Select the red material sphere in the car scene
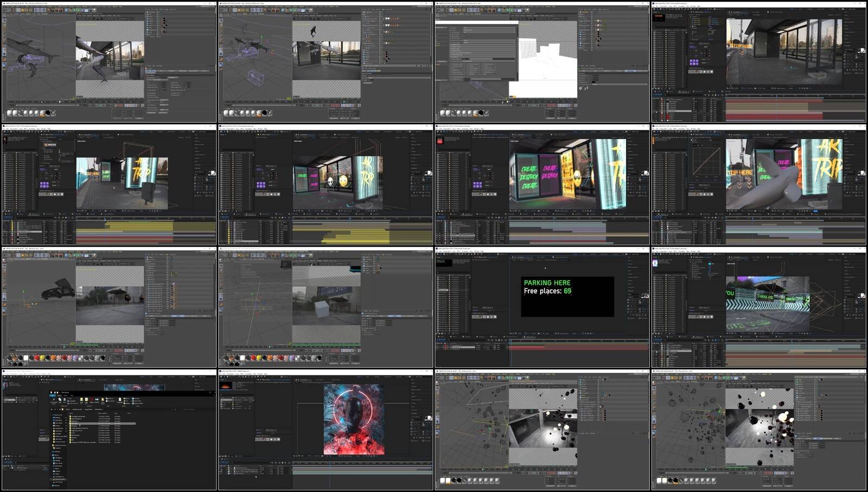868x492 pixels. (x=36, y=358)
